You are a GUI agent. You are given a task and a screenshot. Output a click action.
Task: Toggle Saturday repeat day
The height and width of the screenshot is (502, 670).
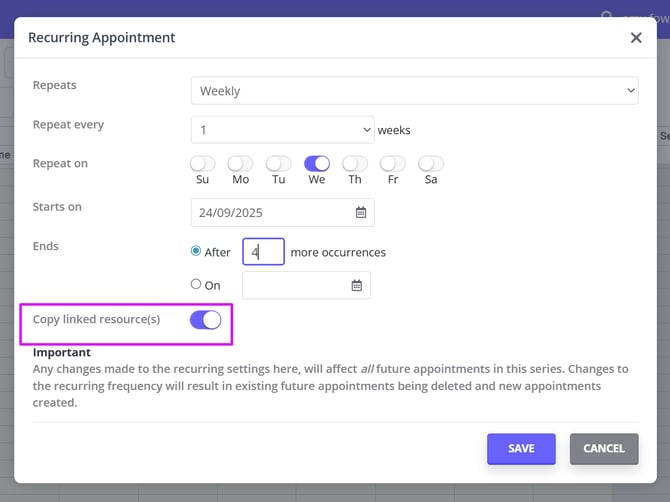pyautogui.click(x=431, y=164)
